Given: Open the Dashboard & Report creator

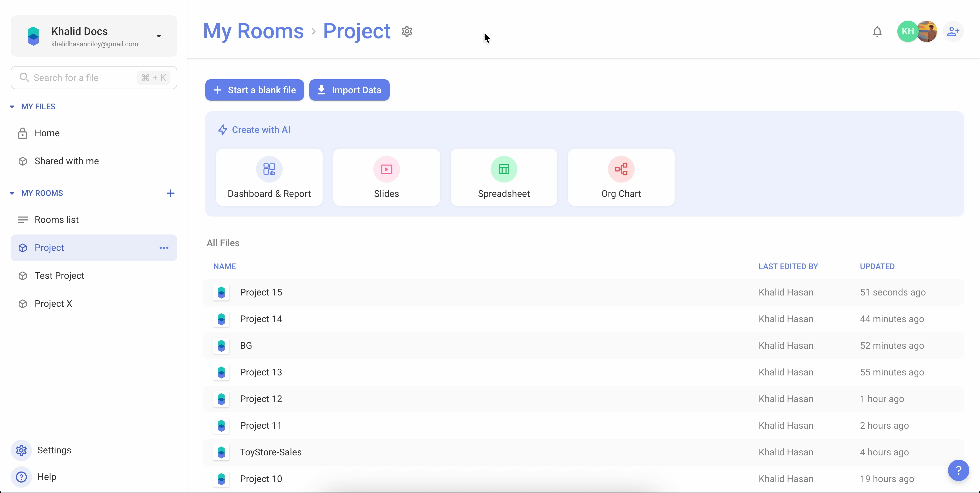Looking at the screenshot, I should pyautogui.click(x=269, y=177).
